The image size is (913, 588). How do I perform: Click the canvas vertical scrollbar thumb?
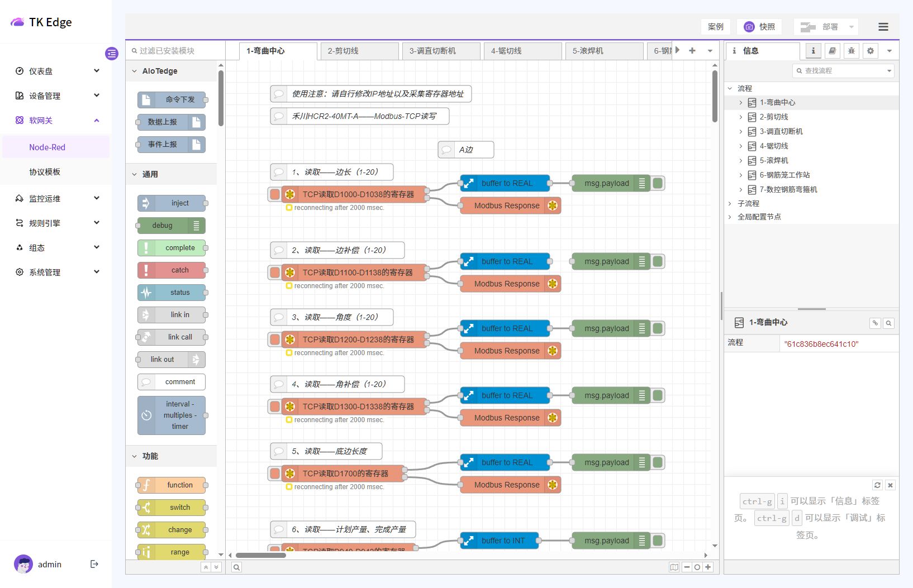[x=715, y=96]
